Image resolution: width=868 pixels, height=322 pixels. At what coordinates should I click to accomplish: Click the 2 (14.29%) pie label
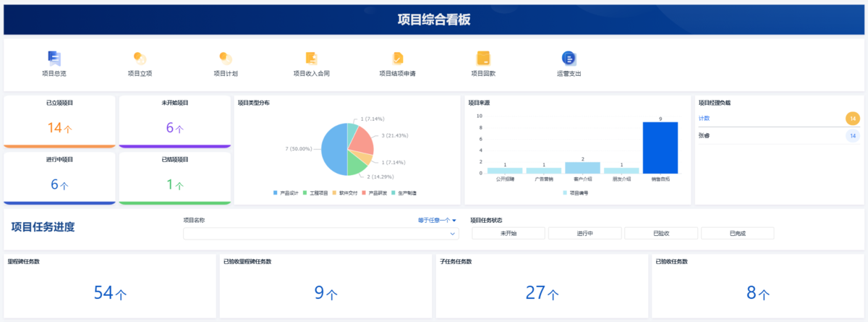[x=382, y=177]
